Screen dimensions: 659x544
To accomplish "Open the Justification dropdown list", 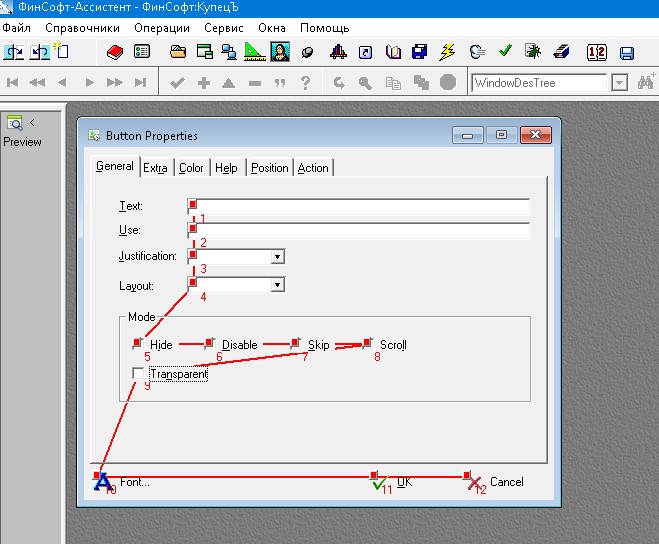I will point(277,257).
